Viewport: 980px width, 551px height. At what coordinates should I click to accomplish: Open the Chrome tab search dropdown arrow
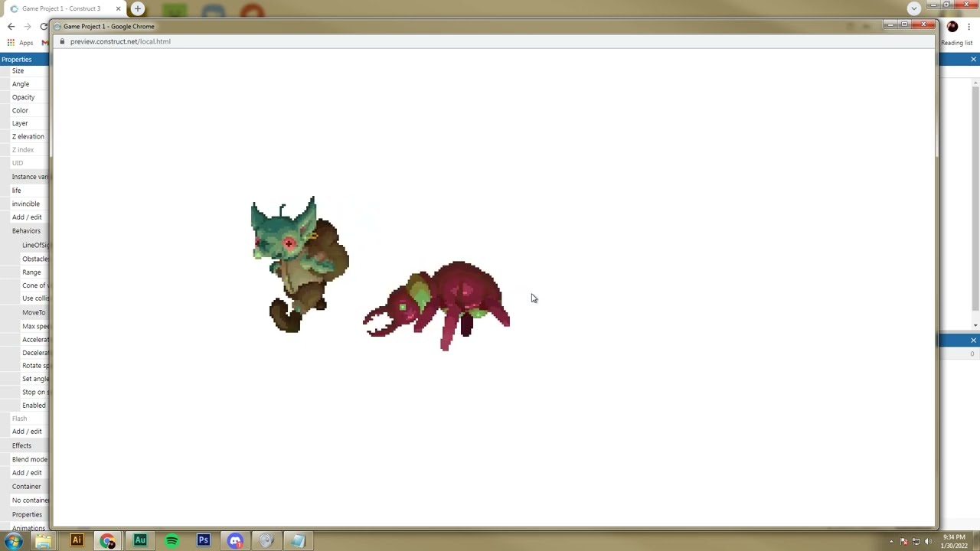(x=913, y=8)
